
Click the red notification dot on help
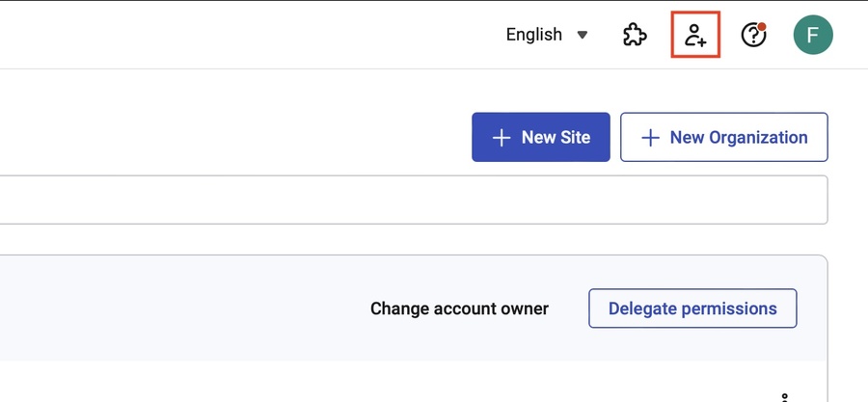point(762,26)
